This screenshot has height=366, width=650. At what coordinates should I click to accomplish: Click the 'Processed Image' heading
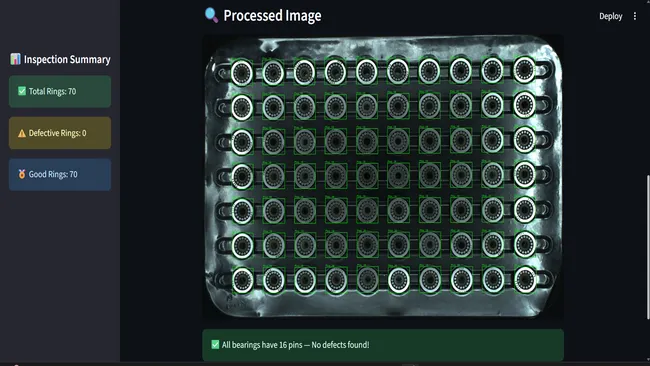click(272, 16)
